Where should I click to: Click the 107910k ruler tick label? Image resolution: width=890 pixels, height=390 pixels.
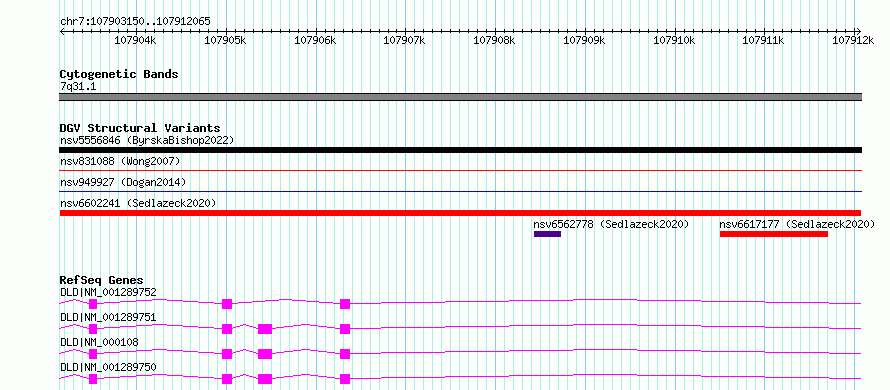674,40
